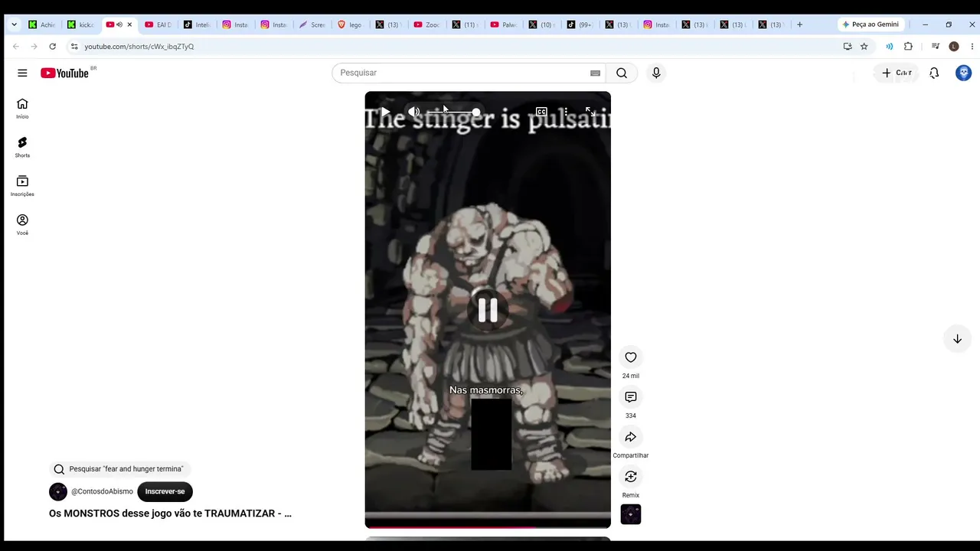Open Início in the sidebar
This screenshot has height=551, width=980.
pyautogui.click(x=22, y=109)
